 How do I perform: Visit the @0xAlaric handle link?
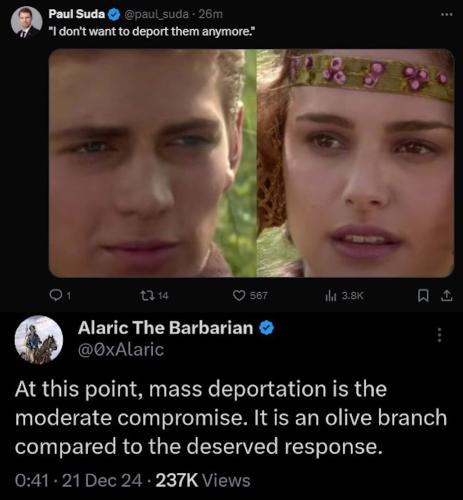(x=121, y=350)
